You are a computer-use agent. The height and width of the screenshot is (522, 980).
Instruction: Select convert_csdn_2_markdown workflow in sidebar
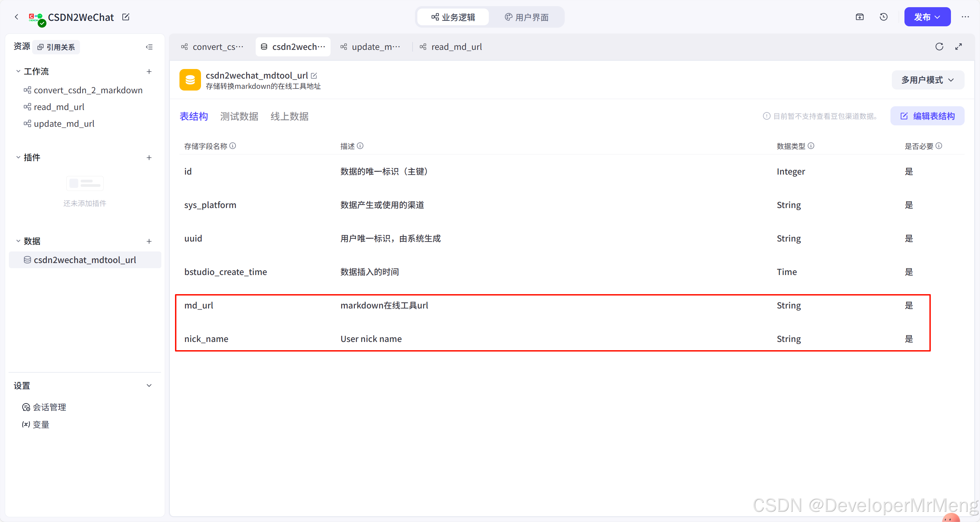(88, 90)
